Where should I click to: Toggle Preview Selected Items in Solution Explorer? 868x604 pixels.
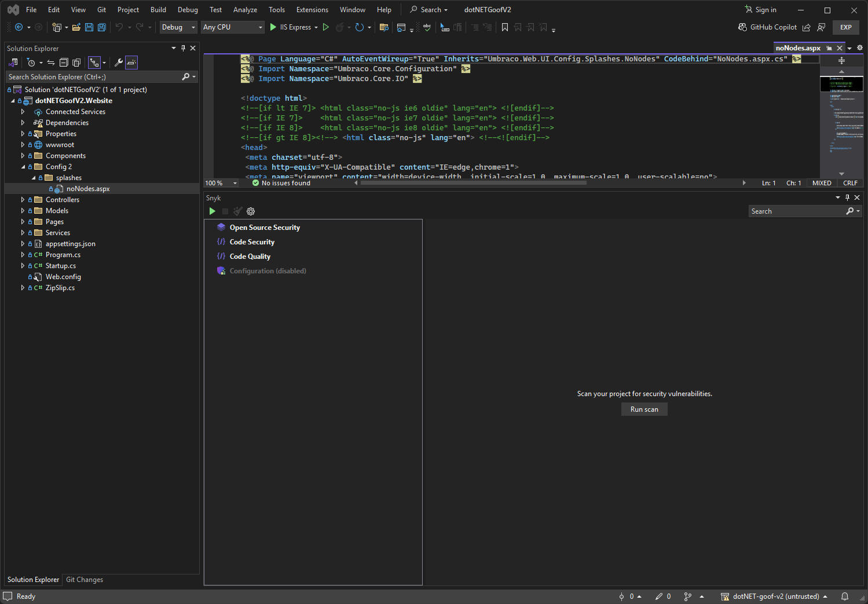point(131,63)
